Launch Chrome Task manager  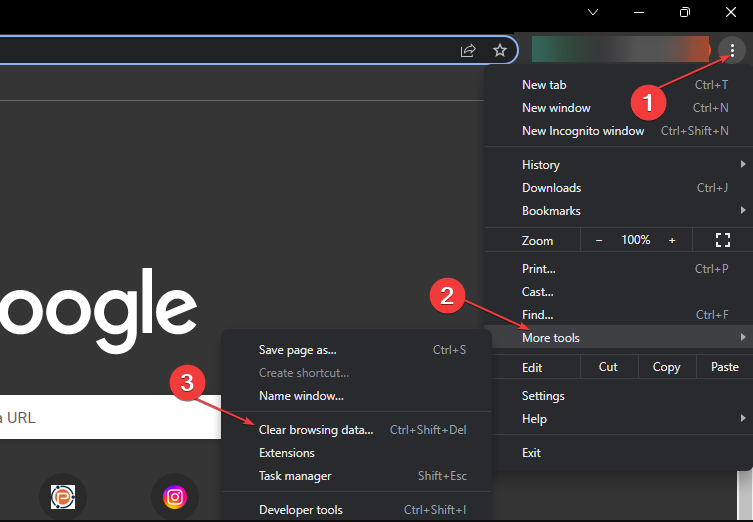point(295,476)
